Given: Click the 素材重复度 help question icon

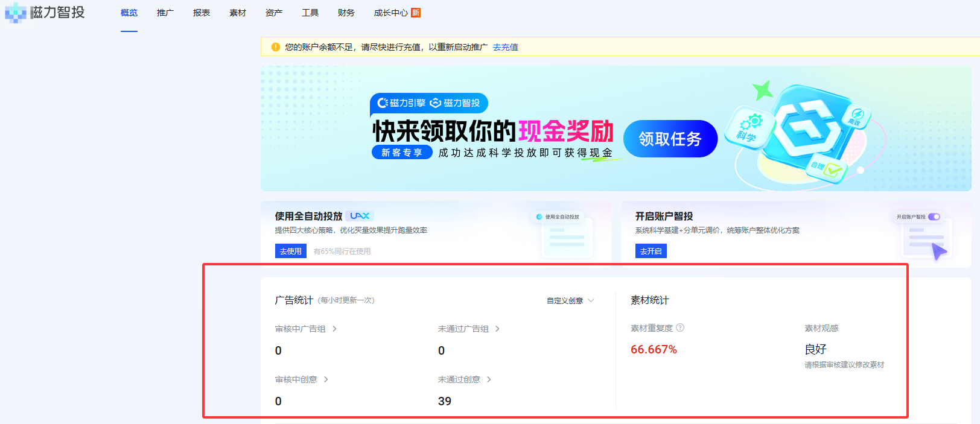Looking at the screenshot, I should coord(680,327).
